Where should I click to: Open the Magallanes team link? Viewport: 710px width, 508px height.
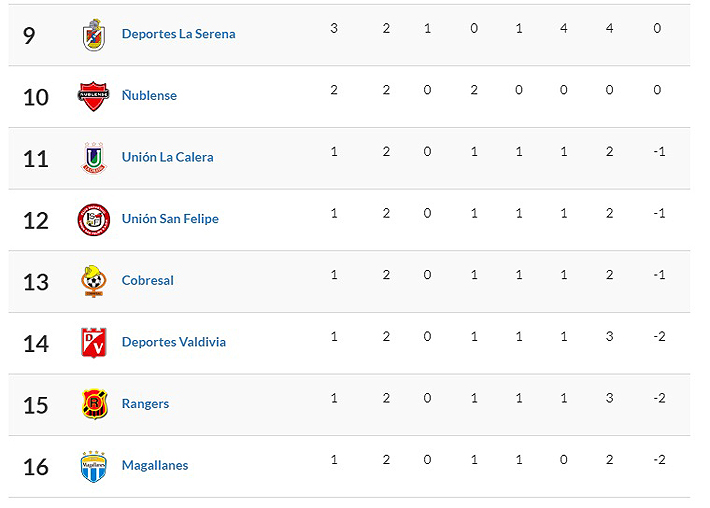[154, 465]
